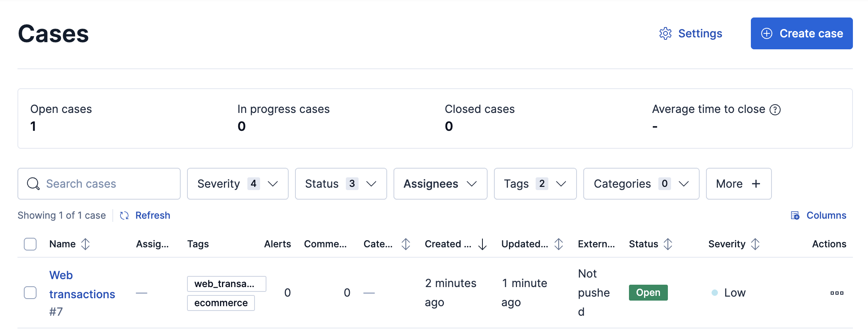Open the actions menu for Web transactions #7
Screen dimensions: 868x334
[837, 293]
